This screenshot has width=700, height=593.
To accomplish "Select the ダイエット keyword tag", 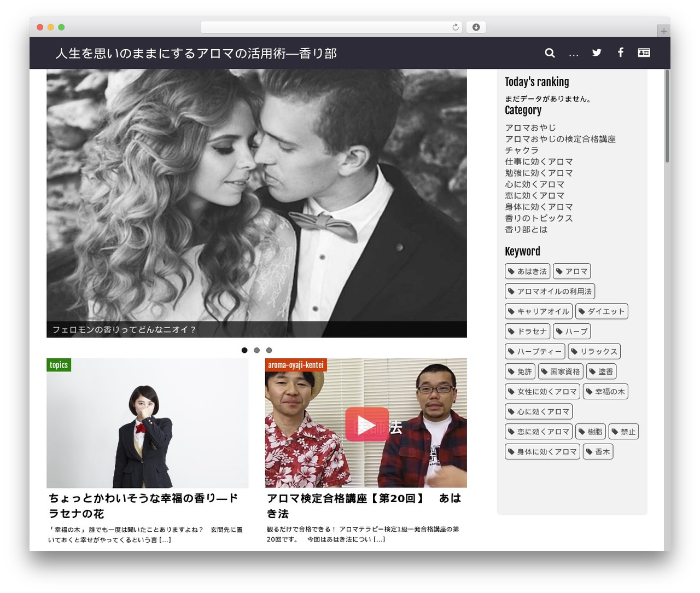I will 602,311.
